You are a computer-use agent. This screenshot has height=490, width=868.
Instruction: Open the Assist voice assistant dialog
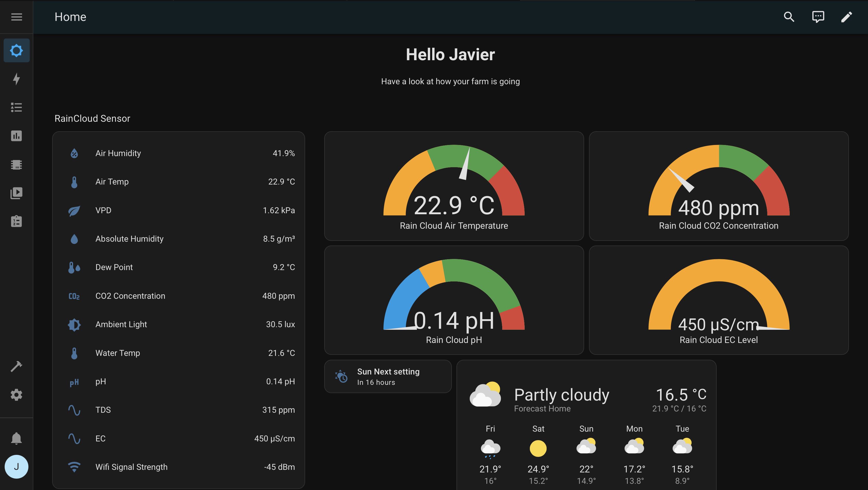(818, 17)
